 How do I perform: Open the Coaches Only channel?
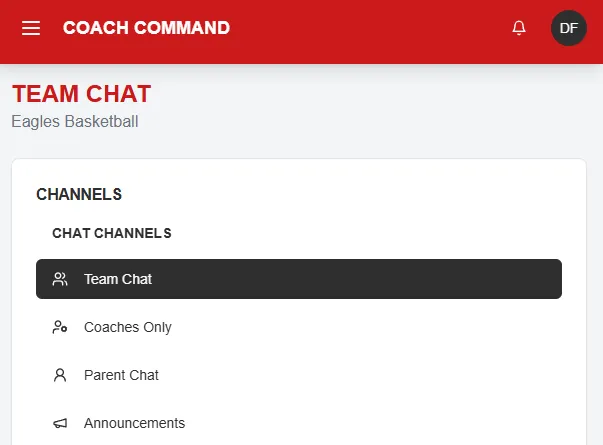128,327
